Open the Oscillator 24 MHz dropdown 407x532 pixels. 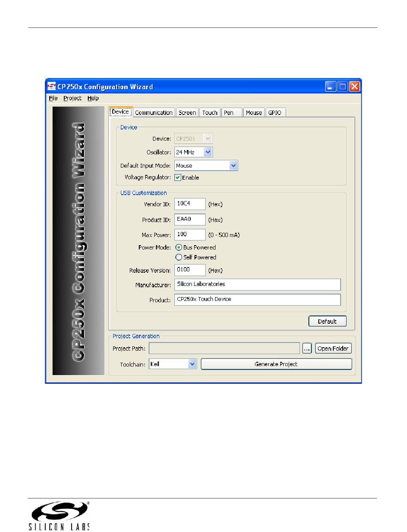click(x=193, y=152)
